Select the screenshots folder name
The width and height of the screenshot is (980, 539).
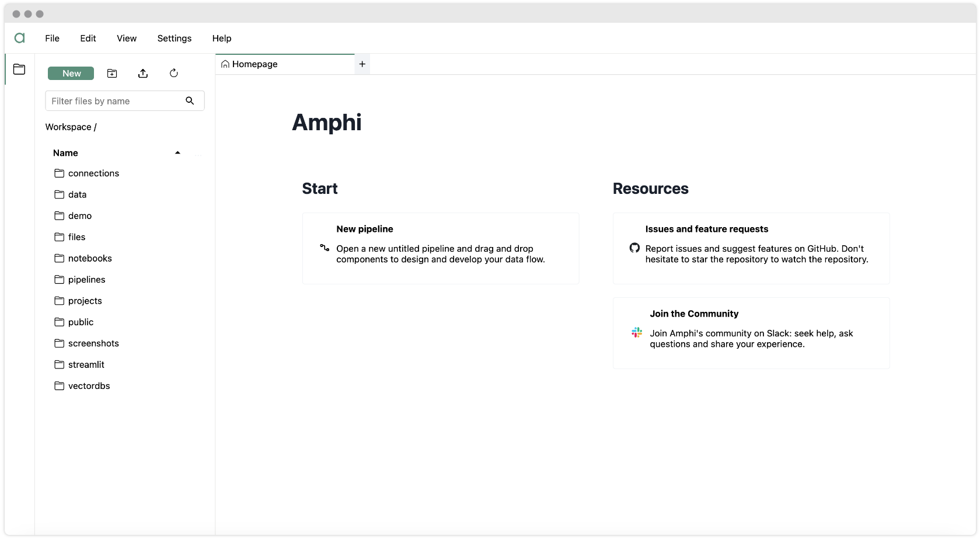(x=93, y=343)
